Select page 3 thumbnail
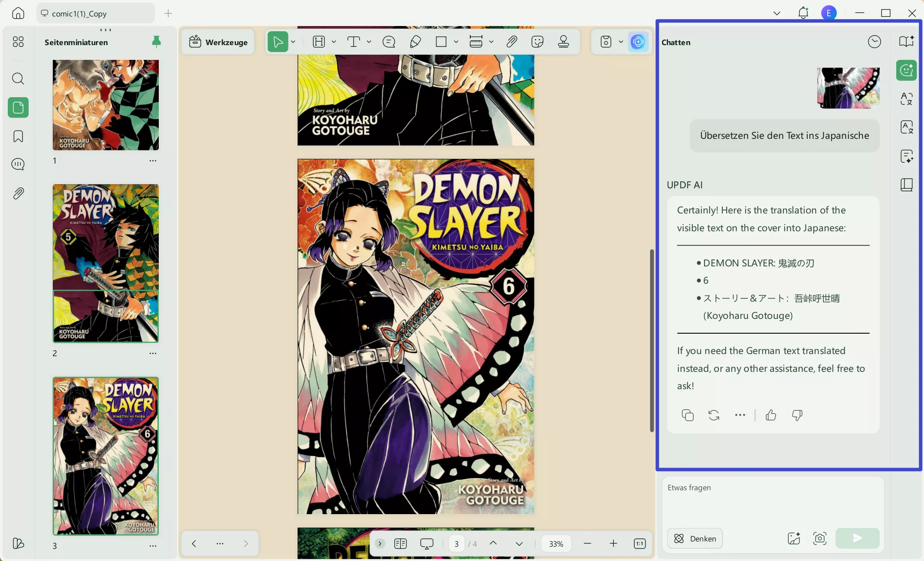Screen dimensions: 924x561 coord(106,456)
